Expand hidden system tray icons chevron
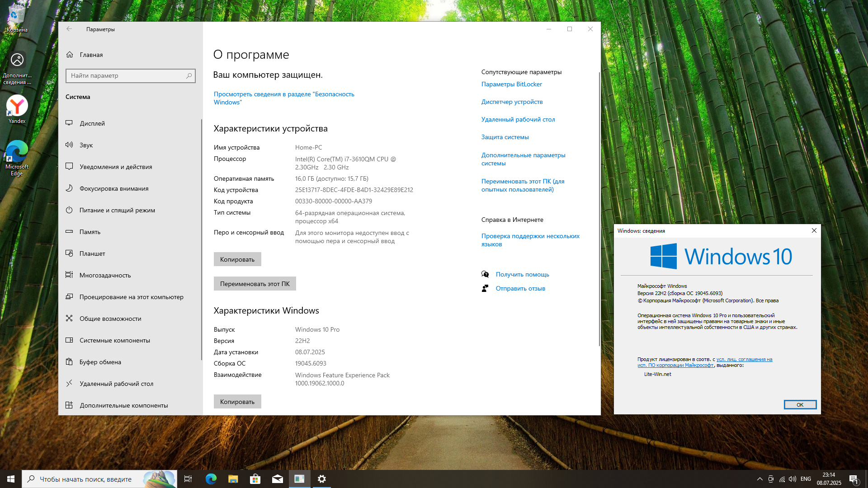868x488 pixels. (x=759, y=479)
